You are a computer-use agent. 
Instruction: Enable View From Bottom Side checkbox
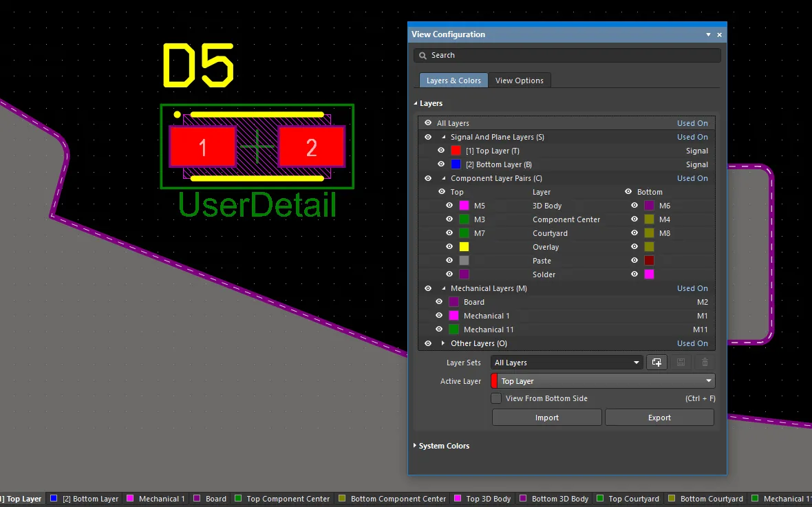pos(496,398)
